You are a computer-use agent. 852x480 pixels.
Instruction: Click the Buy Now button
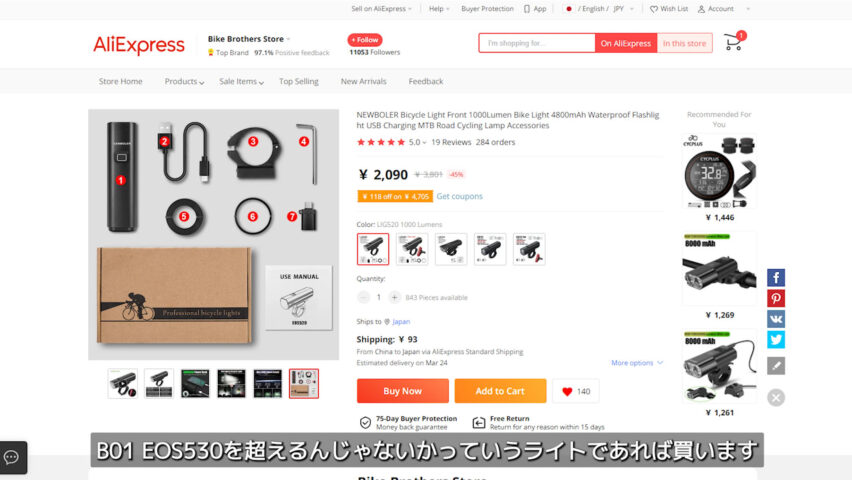tap(403, 391)
